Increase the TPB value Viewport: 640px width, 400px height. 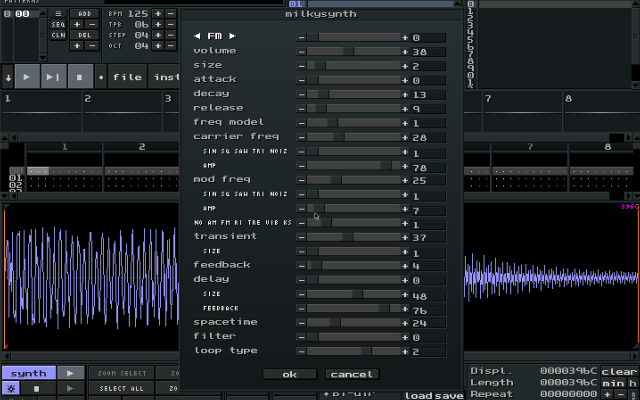[158, 24]
